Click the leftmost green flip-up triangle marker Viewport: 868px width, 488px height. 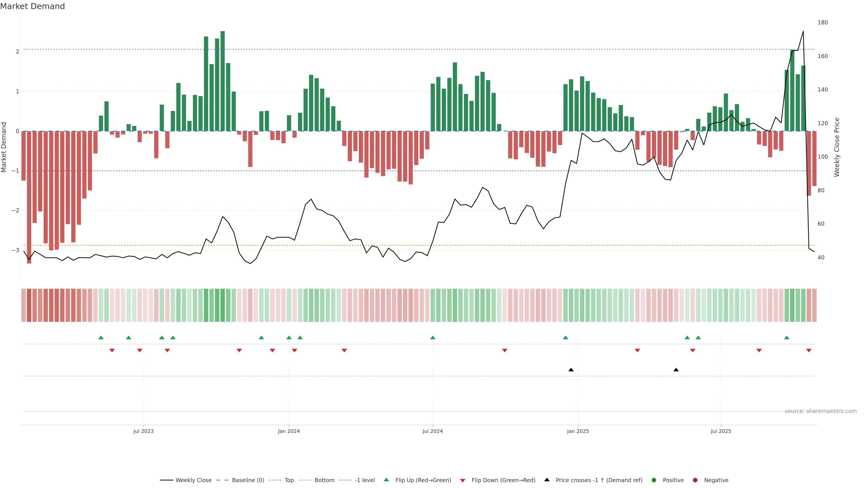pyautogui.click(x=101, y=338)
